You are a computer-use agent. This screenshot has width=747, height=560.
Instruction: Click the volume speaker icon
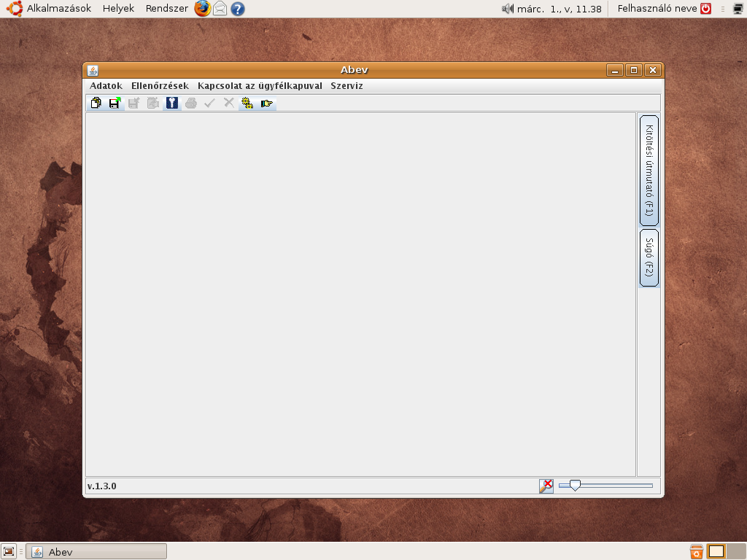pyautogui.click(x=508, y=9)
